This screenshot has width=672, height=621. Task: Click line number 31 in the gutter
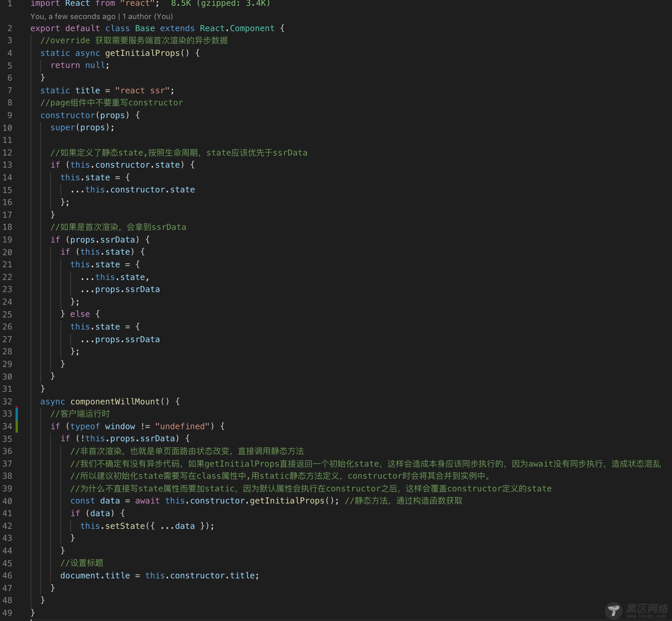pyautogui.click(x=7, y=389)
